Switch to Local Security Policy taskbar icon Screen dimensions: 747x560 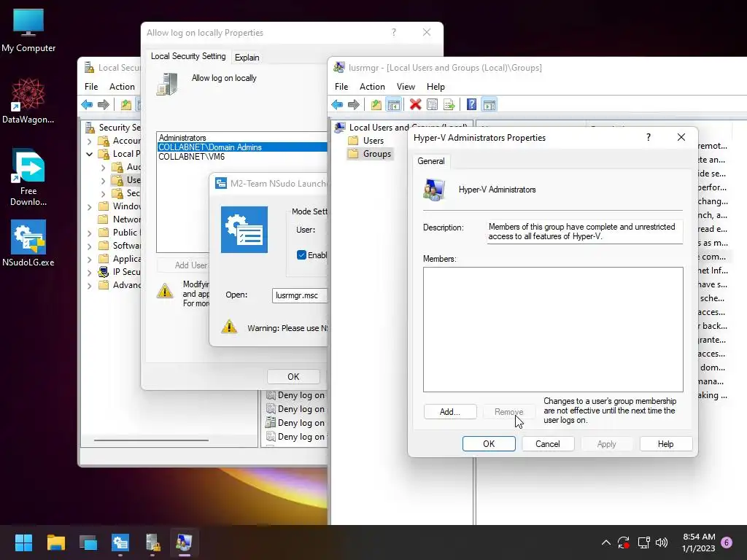click(x=152, y=542)
